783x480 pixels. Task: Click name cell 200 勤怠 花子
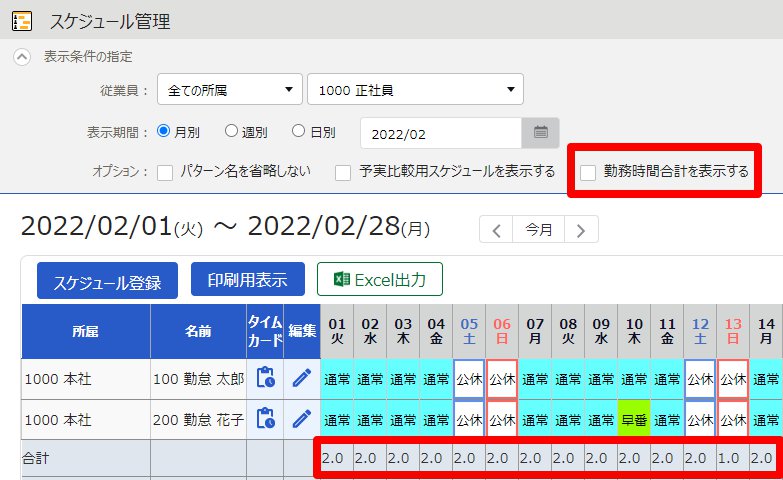(x=198, y=420)
